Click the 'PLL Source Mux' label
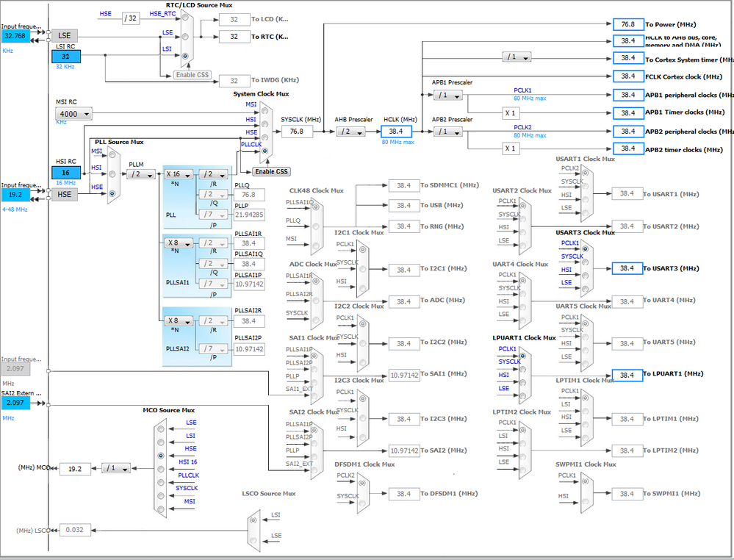Image resolution: width=734 pixels, height=560 pixels. [119, 142]
